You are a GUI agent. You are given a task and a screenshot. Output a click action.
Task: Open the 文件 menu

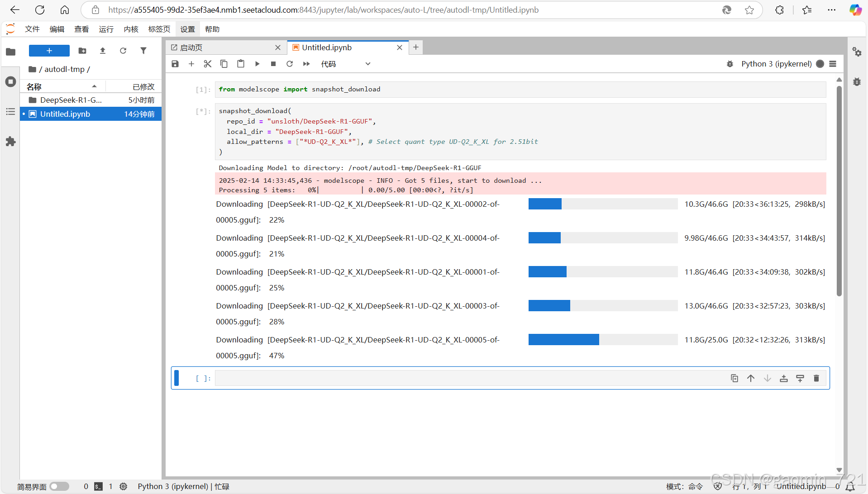(x=32, y=29)
